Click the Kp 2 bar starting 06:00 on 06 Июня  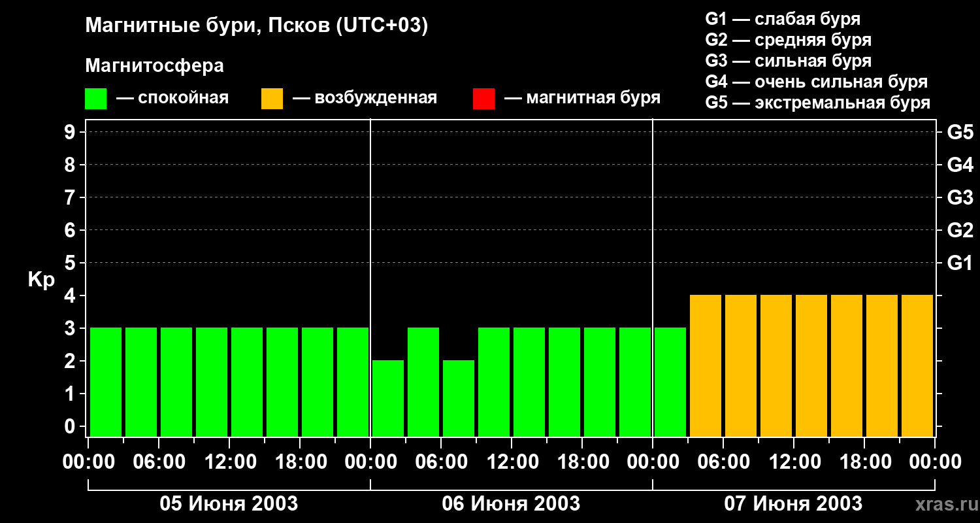459,398
